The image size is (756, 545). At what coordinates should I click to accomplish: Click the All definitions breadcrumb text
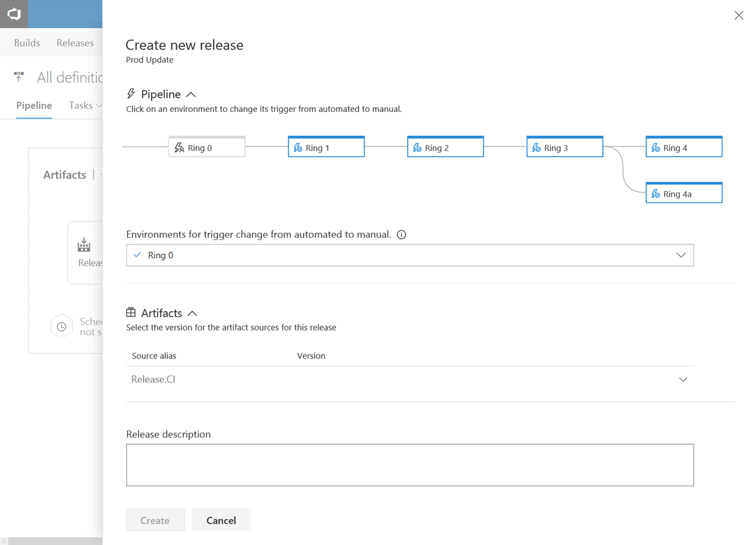click(x=70, y=78)
